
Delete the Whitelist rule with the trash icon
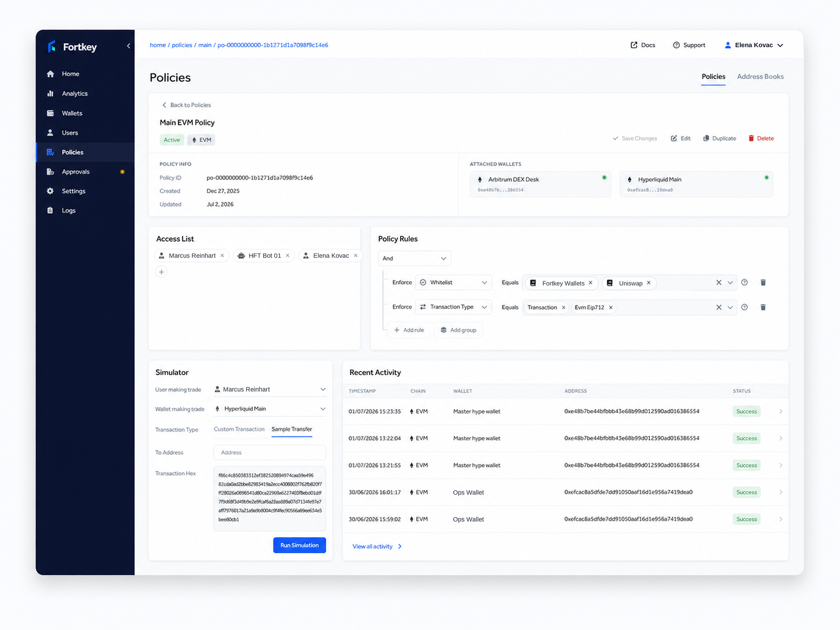(x=763, y=282)
